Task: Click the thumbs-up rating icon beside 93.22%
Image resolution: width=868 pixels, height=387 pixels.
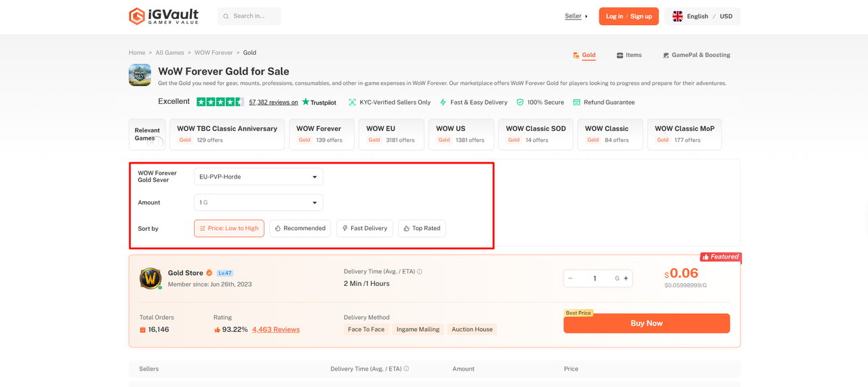Action: coord(217,329)
